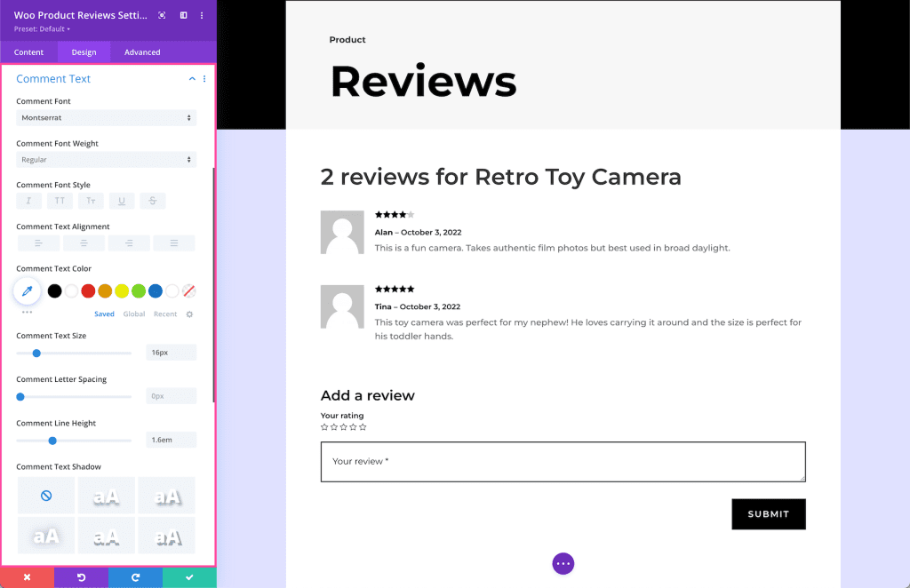This screenshot has height=588, width=910.
Task: Pick the red comment text color swatch
Action: coord(87,290)
